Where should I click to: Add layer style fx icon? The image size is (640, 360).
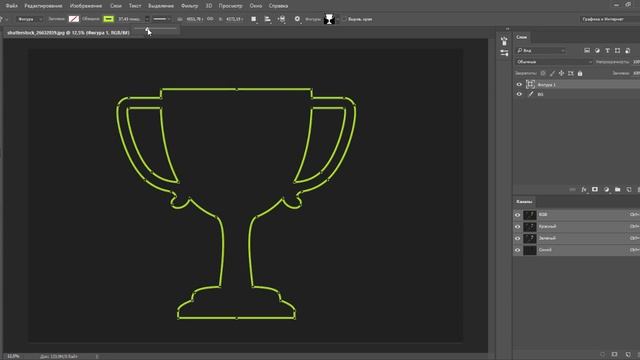[x=584, y=189]
